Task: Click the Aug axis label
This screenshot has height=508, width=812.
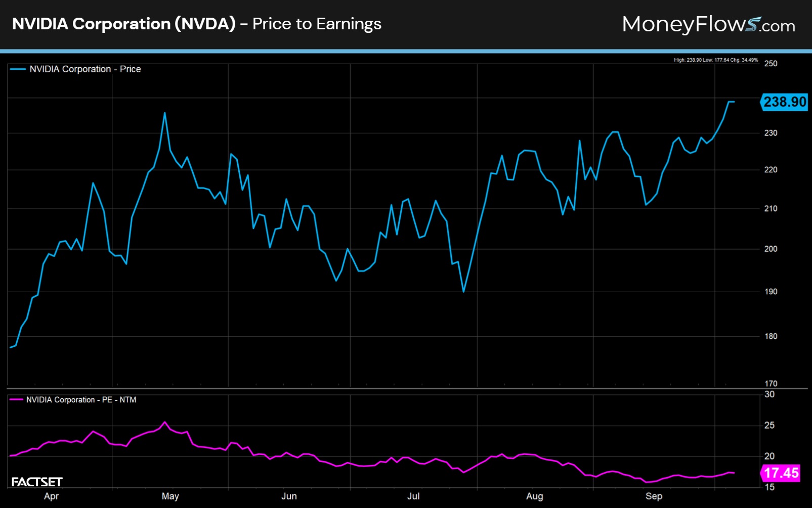Action: [535, 496]
